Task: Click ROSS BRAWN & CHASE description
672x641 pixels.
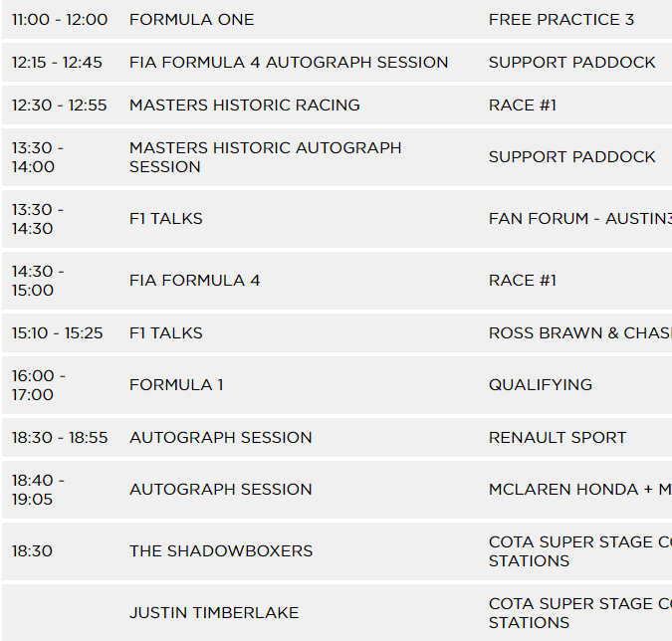Action: coord(580,333)
